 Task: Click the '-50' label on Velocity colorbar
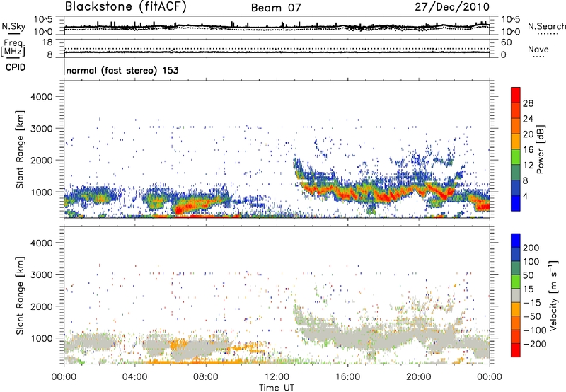533,316
